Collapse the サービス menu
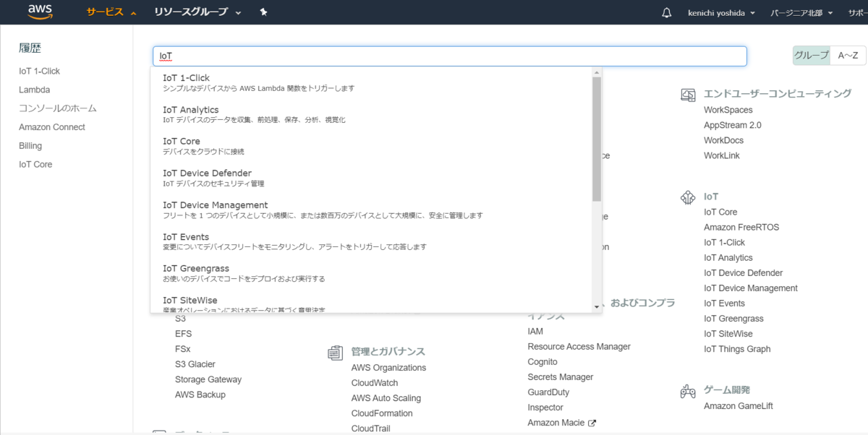 point(101,12)
